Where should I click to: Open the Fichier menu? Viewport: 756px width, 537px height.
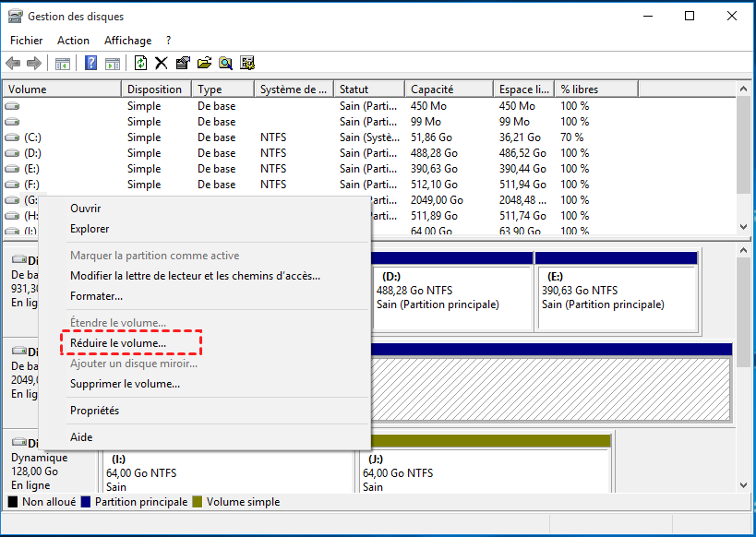[27, 41]
